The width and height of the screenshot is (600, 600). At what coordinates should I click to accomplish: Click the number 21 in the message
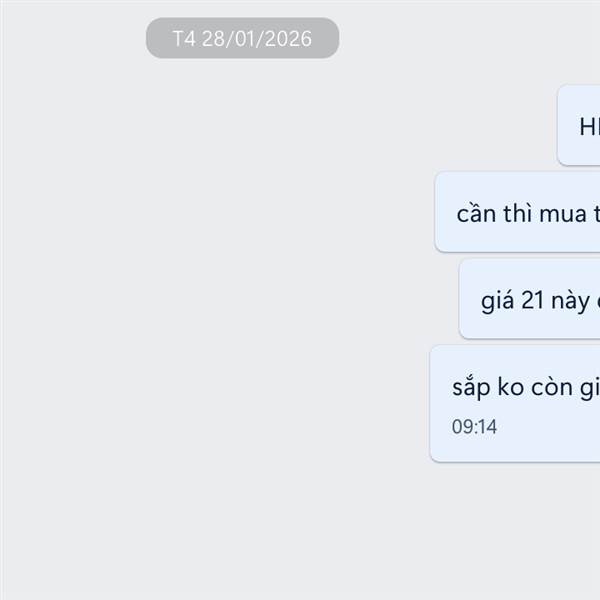point(533,300)
